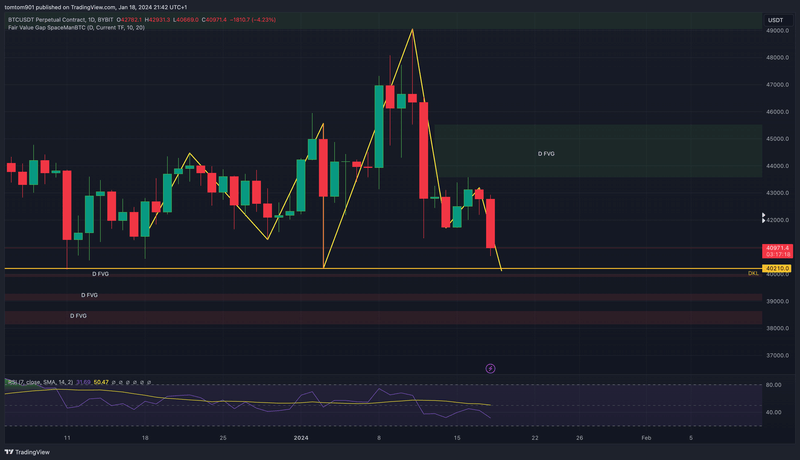Click the change value -1810.7 (-4.23%)
The height and width of the screenshot is (460, 800).
pos(253,20)
